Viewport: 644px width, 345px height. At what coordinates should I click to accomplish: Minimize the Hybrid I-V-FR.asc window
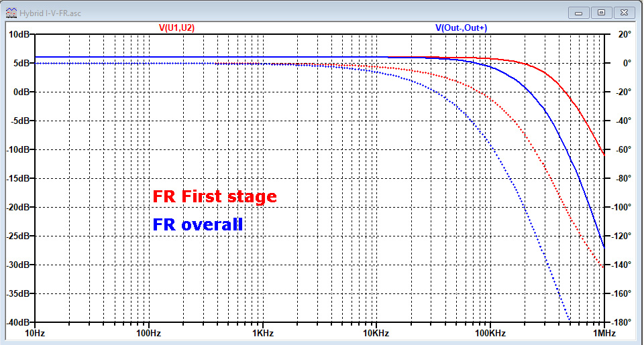(579, 13)
